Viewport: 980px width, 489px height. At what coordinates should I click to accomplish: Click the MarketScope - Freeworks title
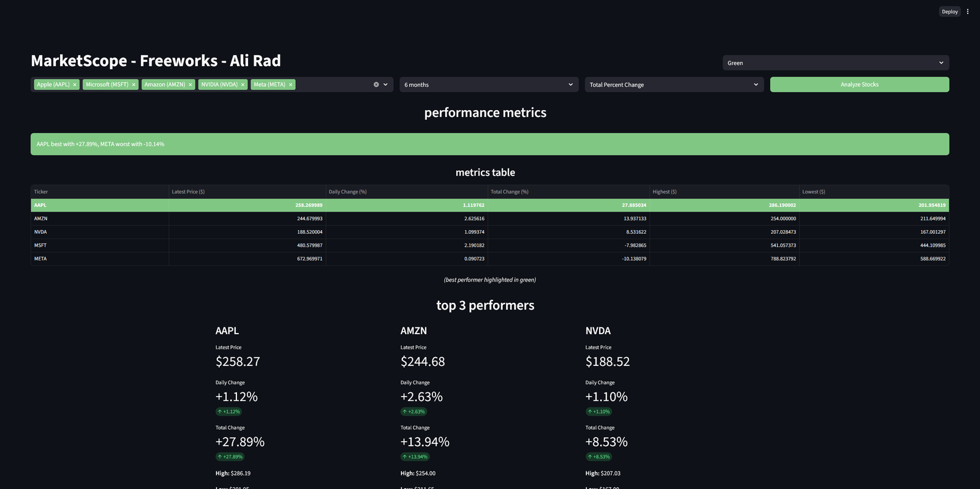point(156,61)
